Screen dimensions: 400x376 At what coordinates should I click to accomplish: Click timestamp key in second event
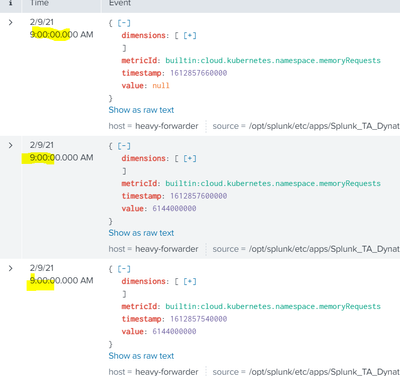(x=141, y=196)
